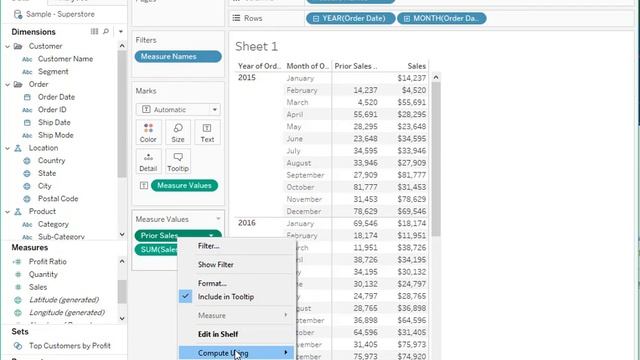Screen dimensions: 640x360
Task: Select the Sales measure
Action: tap(38, 287)
